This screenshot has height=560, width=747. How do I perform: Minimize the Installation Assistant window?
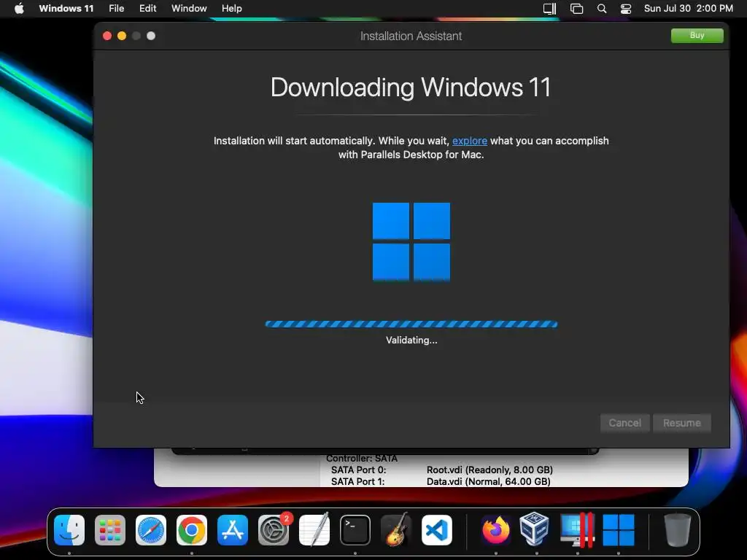[x=122, y=36]
